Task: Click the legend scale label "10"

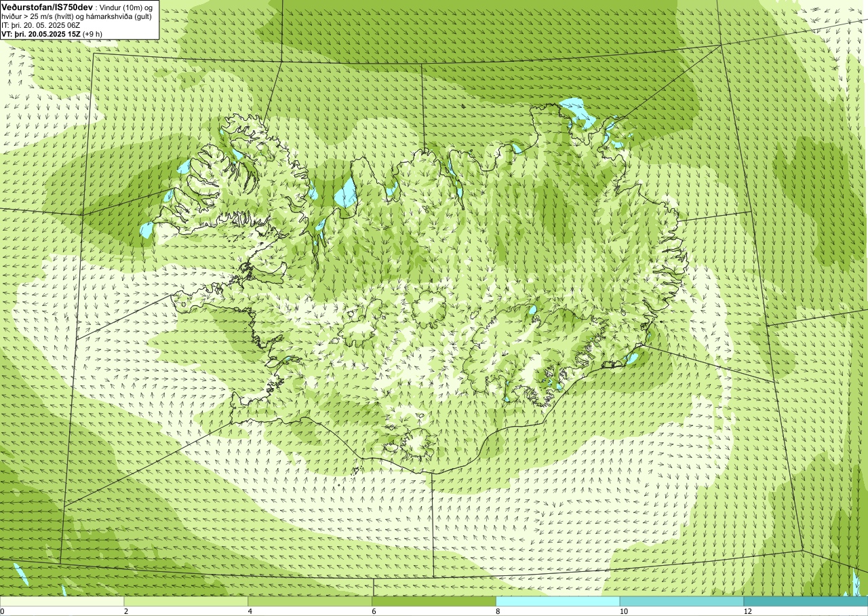Action: pos(623,611)
